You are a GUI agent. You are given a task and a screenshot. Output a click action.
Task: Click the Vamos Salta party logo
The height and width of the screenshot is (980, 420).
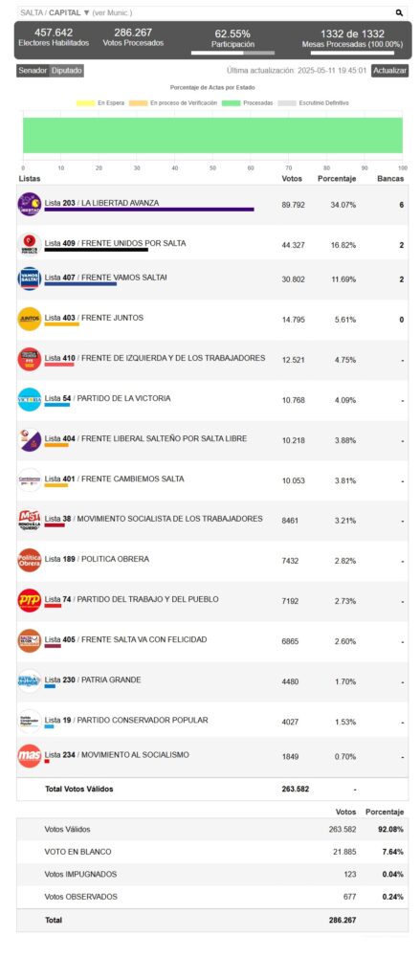click(x=30, y=278)
